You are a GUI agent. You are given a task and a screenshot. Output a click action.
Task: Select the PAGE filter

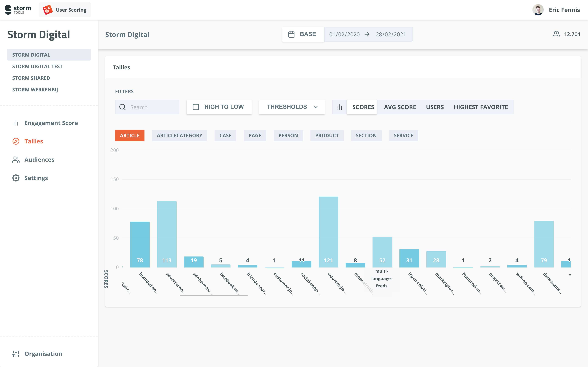tap(255, 135)
